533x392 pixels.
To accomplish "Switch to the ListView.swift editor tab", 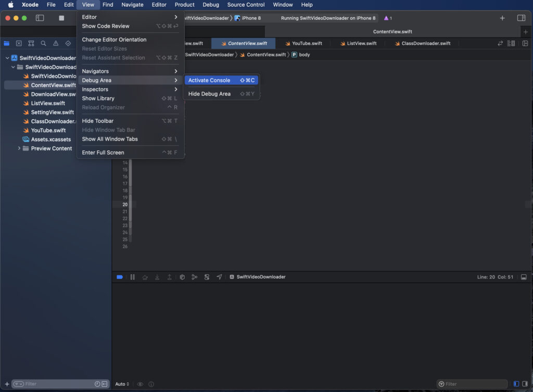I will 358,44.
